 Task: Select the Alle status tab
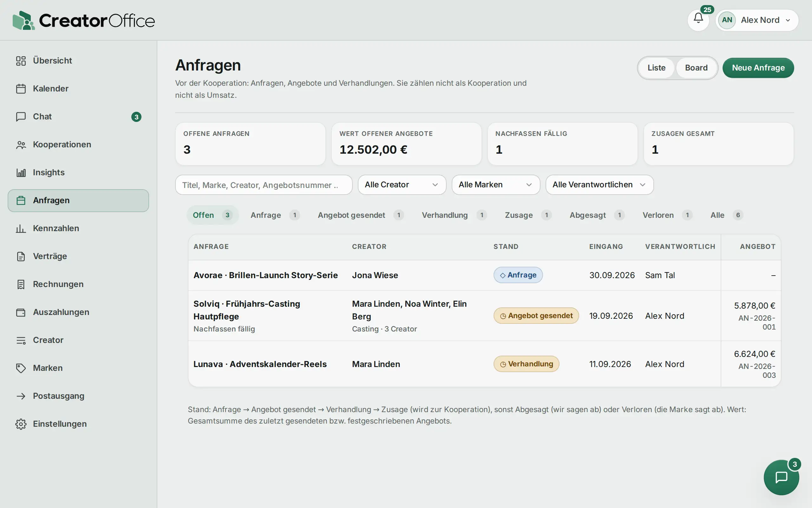(x=726, y=215)
